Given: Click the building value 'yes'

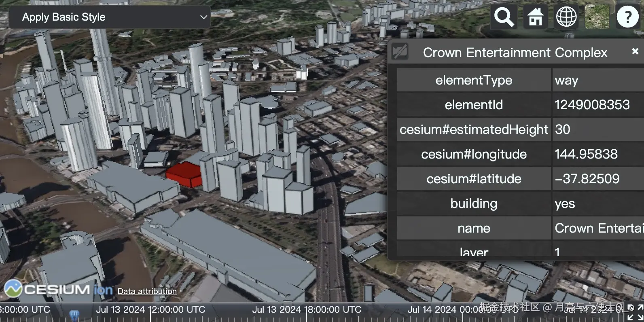Looking at the screenshot, I should coord(565,204).
